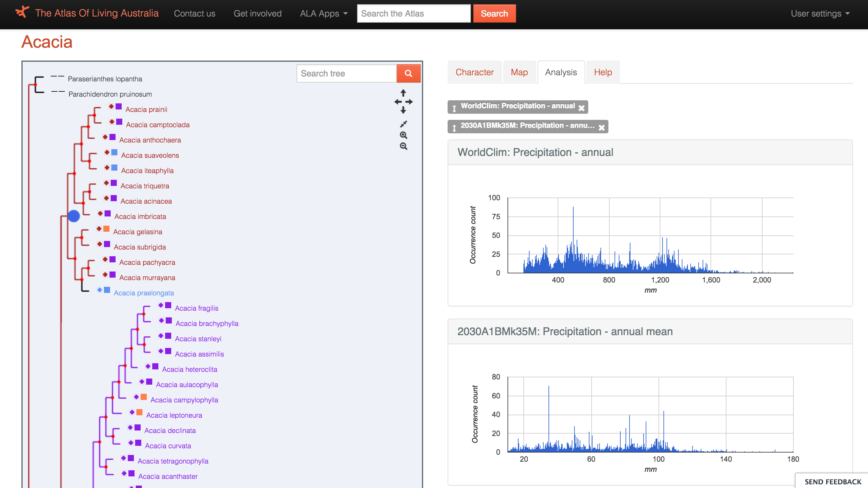Focus the Search tree input field
868x488 pixels.
(346, 73)
